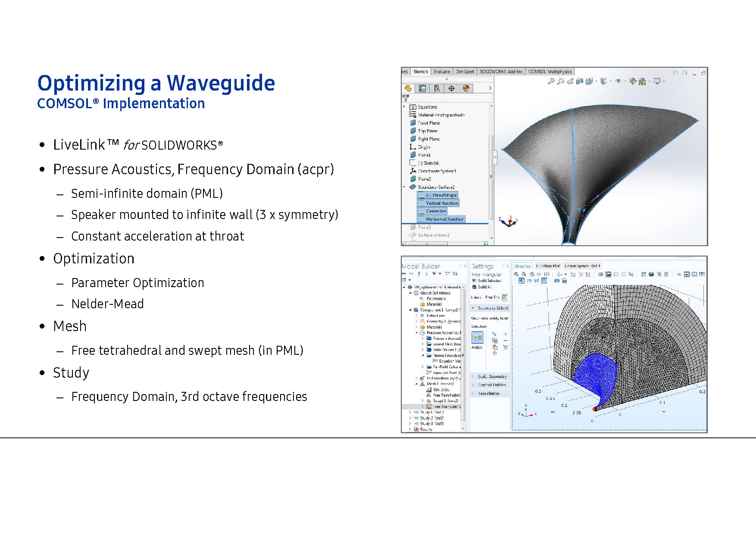This screenshot has height=535, width=756.
Task: Switch to the Convergence Plot 1 tab
Action: (x=582, y=266)
